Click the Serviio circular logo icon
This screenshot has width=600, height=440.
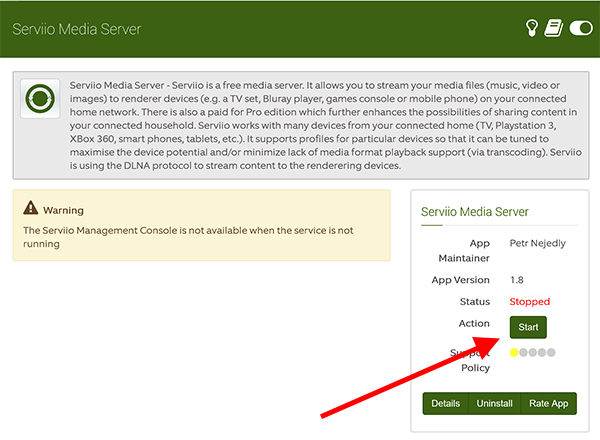point(40,99)
